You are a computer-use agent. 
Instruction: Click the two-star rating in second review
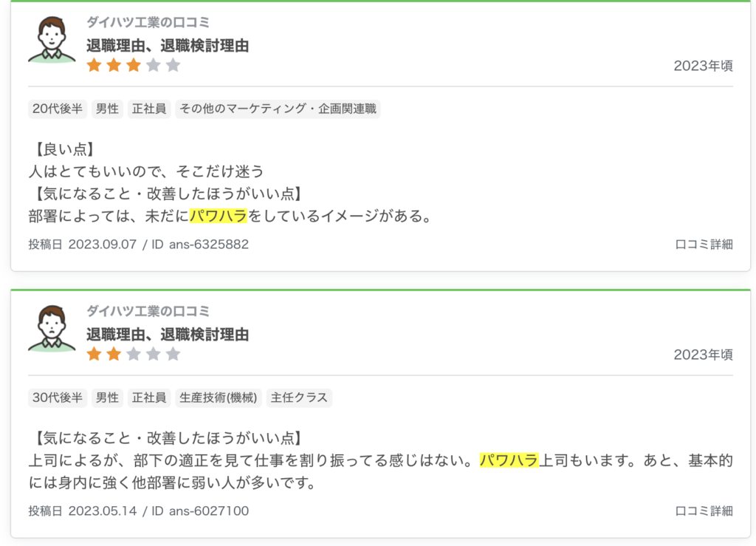coord(134,355)
